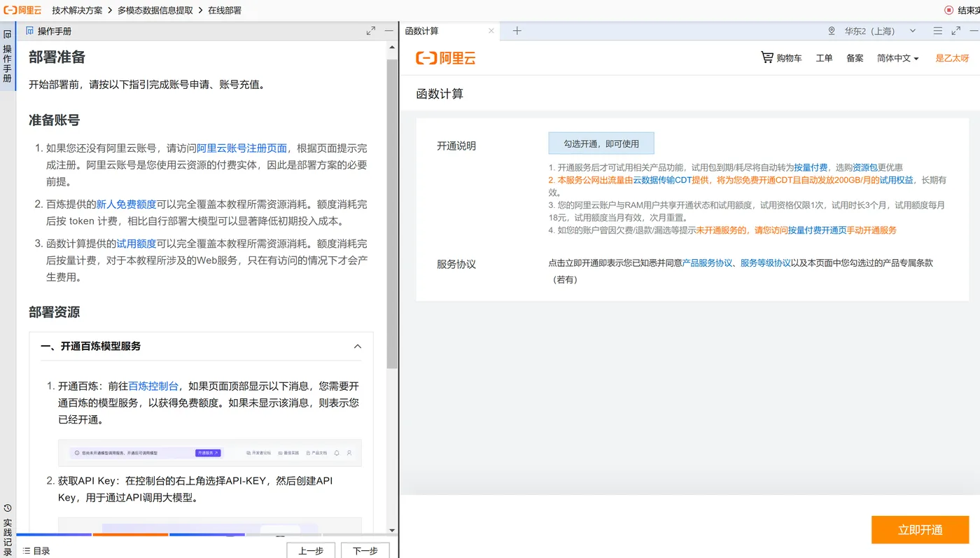Open the 目录 table of contents

[36, 551]
